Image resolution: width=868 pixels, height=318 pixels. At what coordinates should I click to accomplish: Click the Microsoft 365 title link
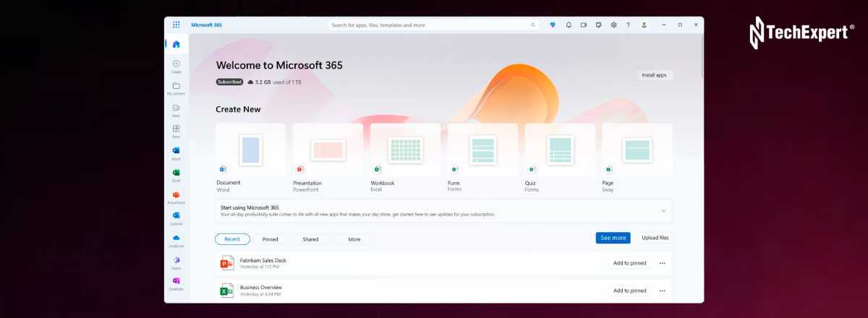tap(206, 25)
